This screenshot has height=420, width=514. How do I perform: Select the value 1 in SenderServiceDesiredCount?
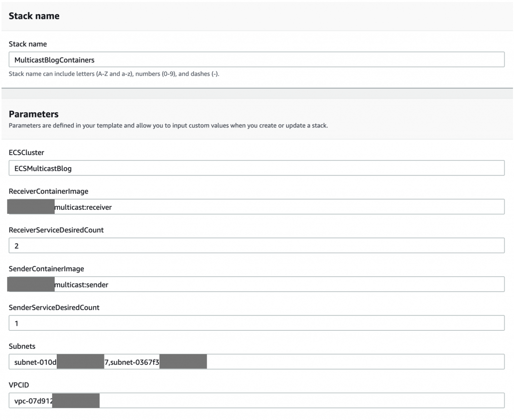click(16, 322)
